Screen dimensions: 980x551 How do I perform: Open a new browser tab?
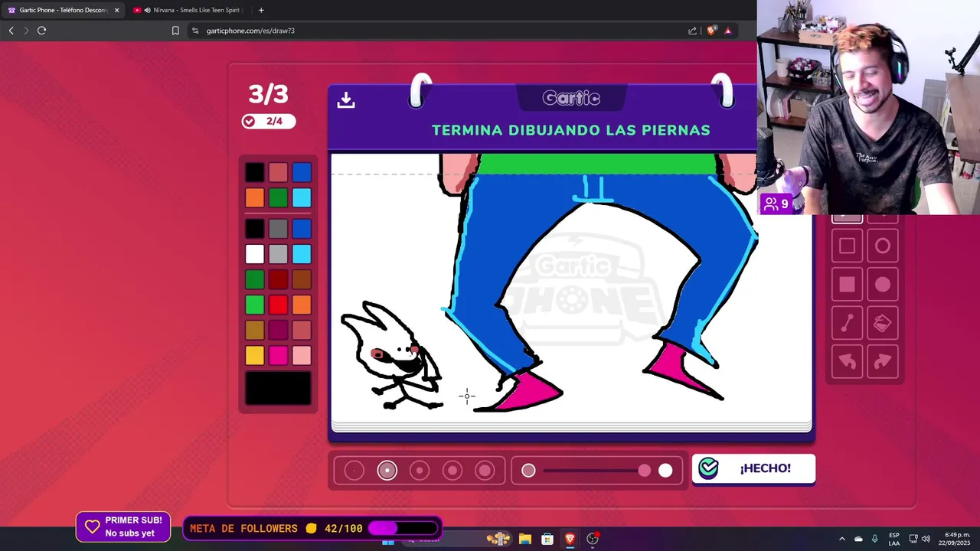(x=261, y=10)
